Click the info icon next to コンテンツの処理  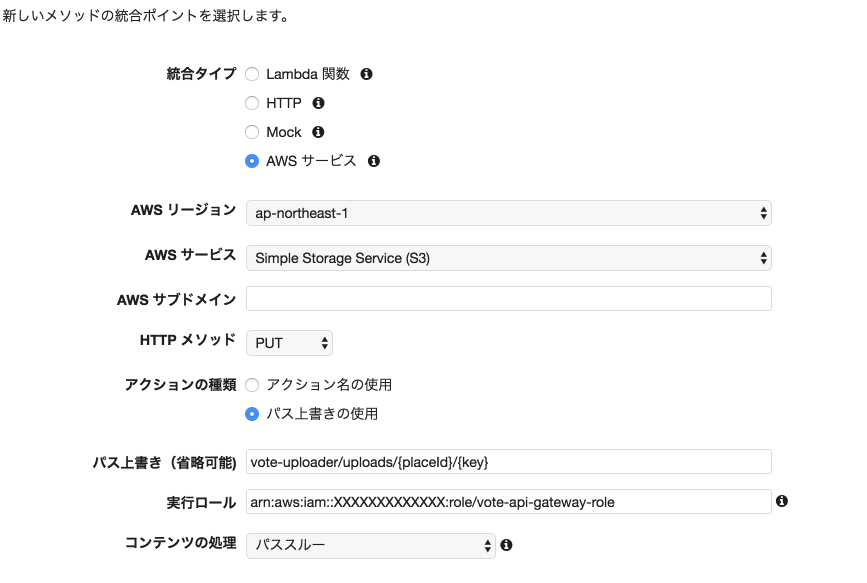507,545
